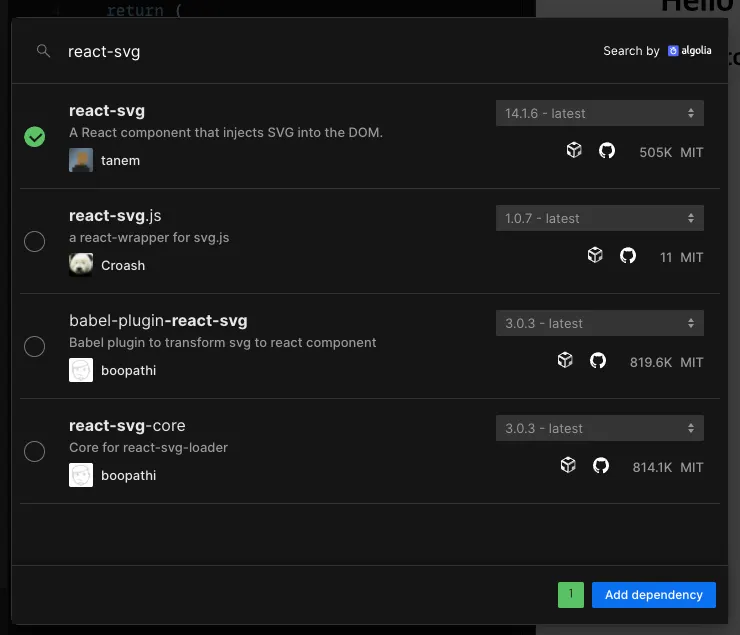Click Croash's avatar image

(81, 265)
